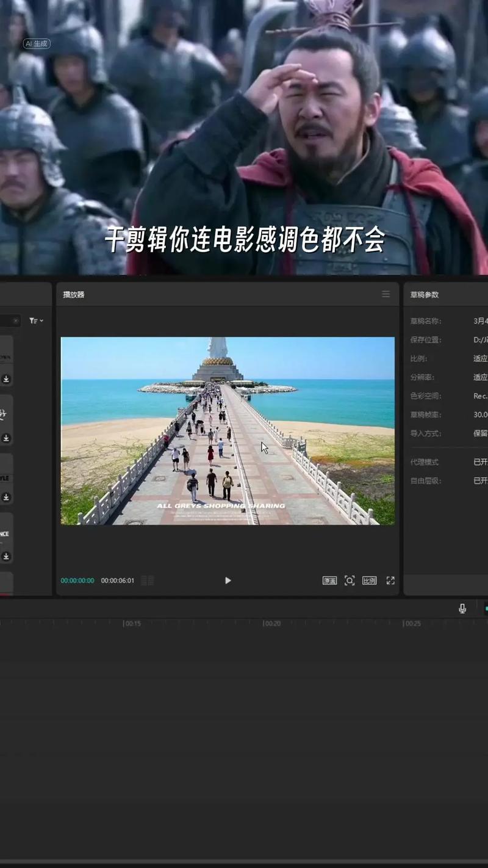Click the beach bridge video preview

228,431
